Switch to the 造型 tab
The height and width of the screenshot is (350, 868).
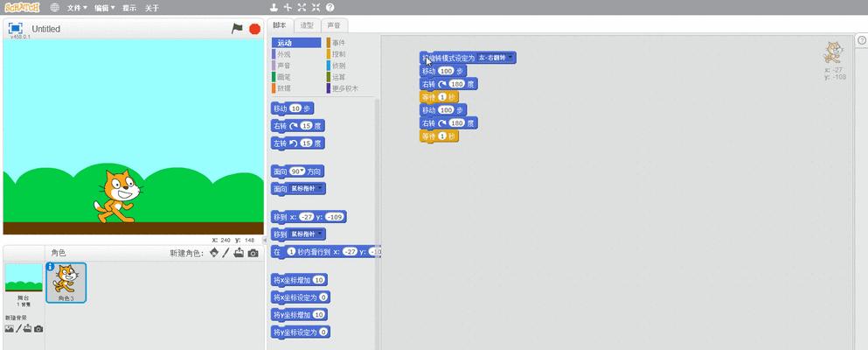pos(307,24)
